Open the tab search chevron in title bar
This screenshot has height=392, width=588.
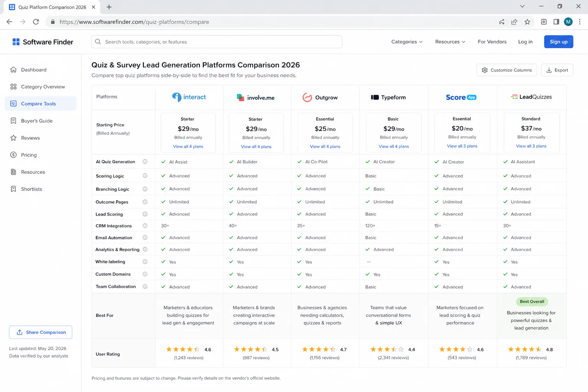[x=522, y=7]
